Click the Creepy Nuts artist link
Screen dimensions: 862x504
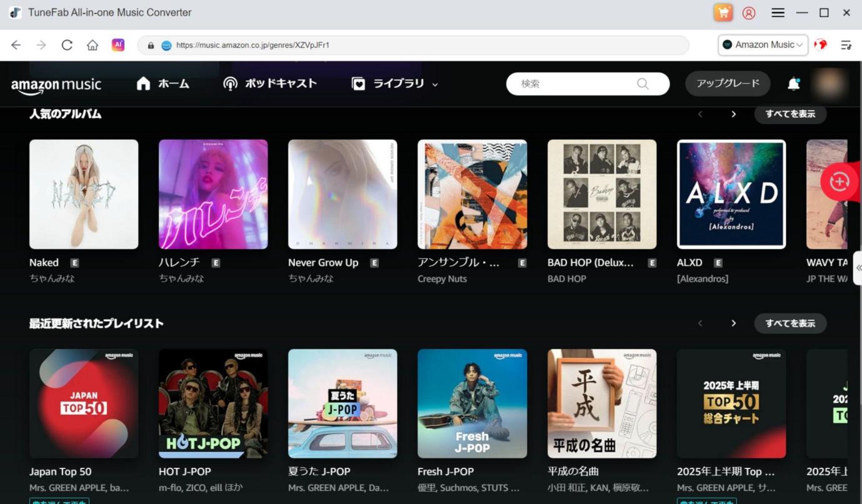tap(442, 279)
